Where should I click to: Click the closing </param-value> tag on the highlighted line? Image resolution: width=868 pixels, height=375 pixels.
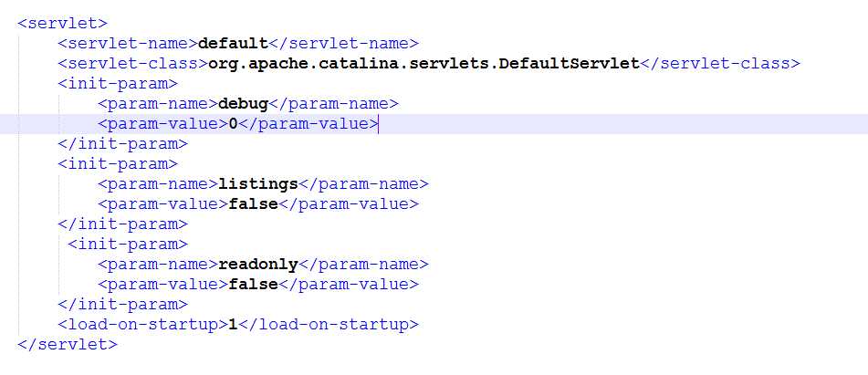309,124
